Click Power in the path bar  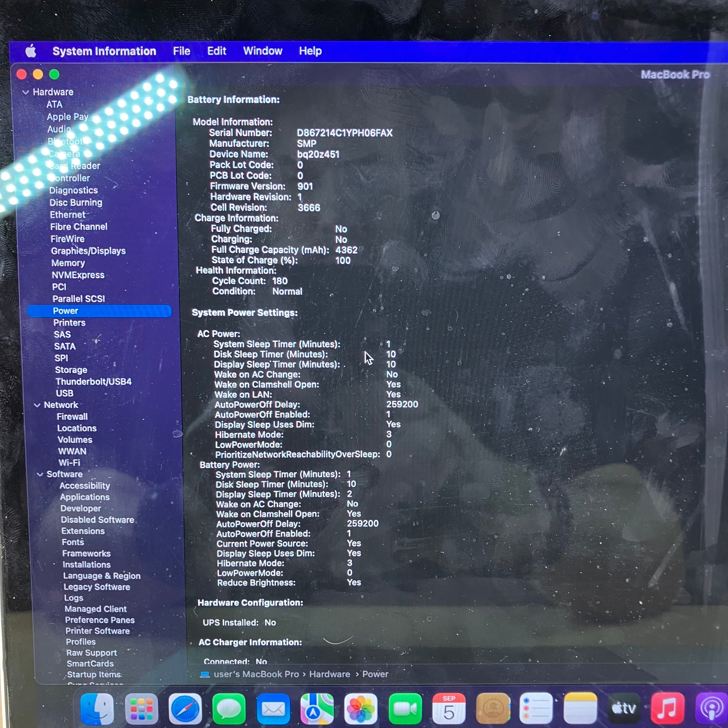pyautogui.click(x=375, y=674)
